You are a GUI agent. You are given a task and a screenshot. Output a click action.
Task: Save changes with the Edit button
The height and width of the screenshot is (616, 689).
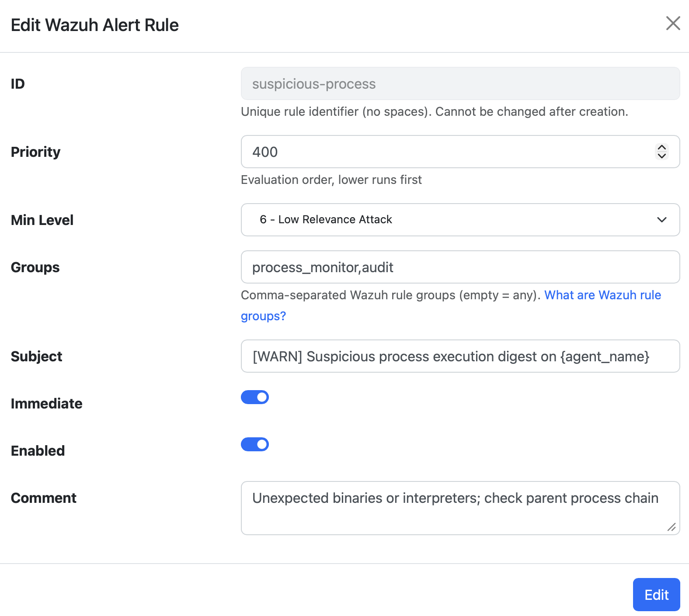coord(656,595)
